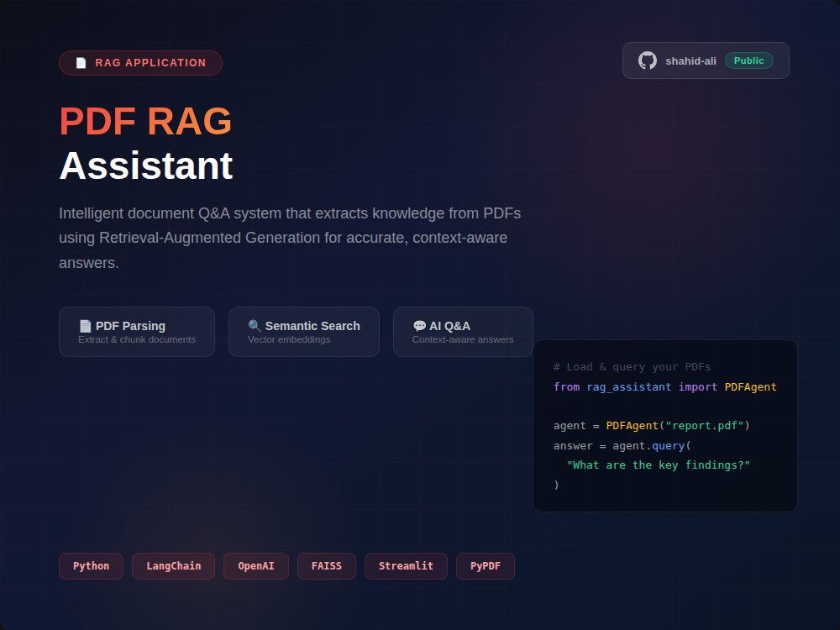Click the GitHub octocat logo icon
Viewport: 840px width, 630px height.
pyautogui.click(x=647, y=60)
